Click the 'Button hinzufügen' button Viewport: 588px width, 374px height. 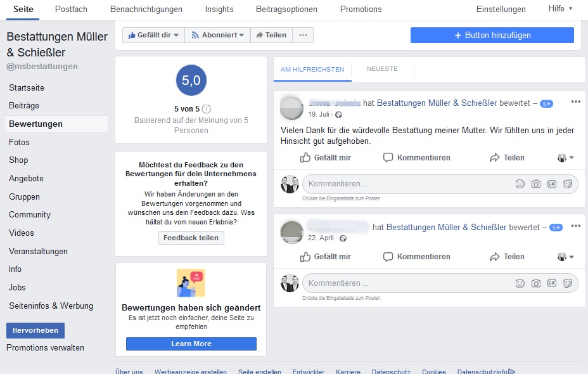point(492,35)
